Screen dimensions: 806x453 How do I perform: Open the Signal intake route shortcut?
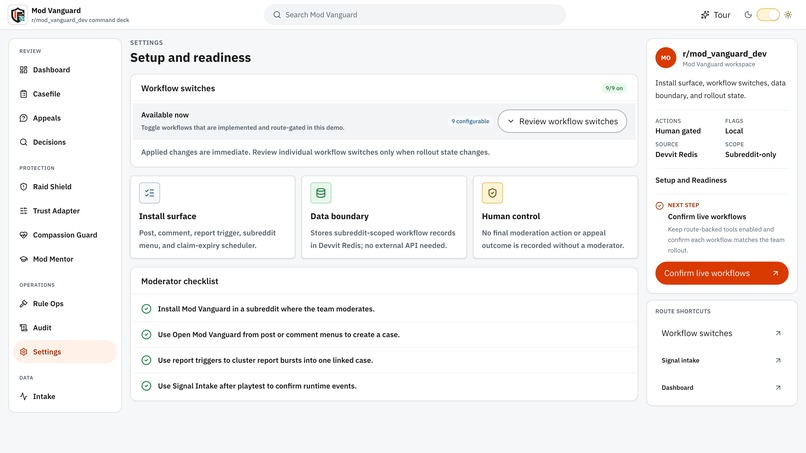[722, 360]
